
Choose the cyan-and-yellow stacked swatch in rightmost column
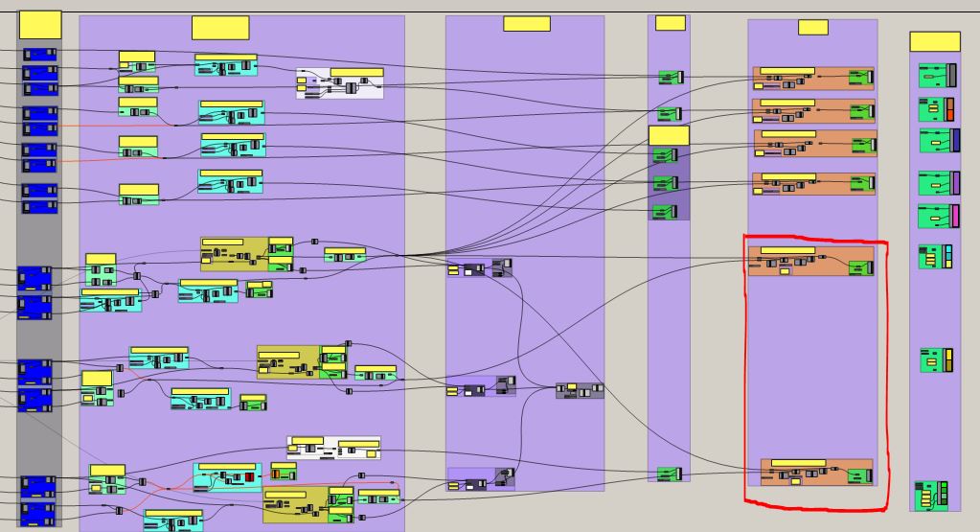pyautogui.click(x=948, y=256)
